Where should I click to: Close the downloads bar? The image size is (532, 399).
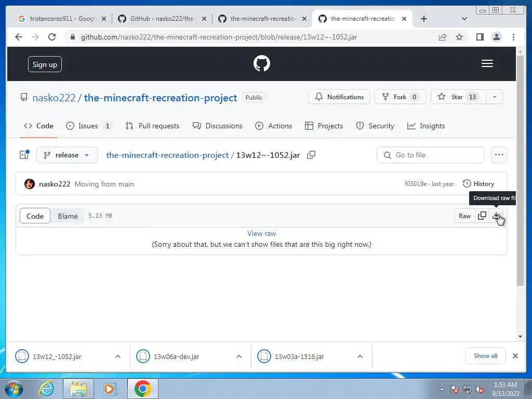(x=515, y=356)
